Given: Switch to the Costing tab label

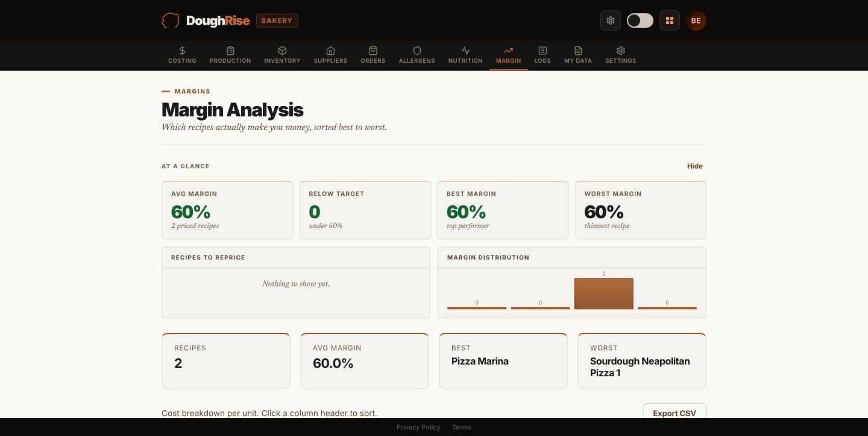Looking at the screenshot, I should [x=182, y=61].
